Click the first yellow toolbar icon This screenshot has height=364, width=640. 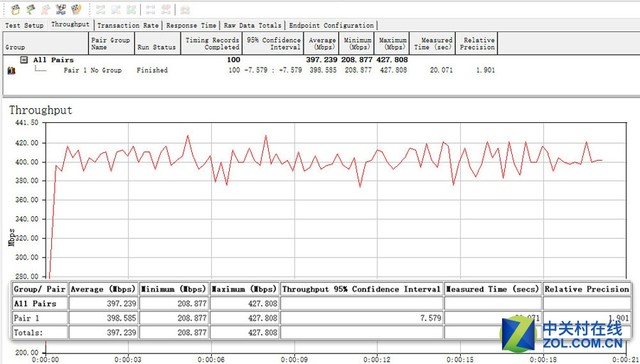tap(15, 9)
